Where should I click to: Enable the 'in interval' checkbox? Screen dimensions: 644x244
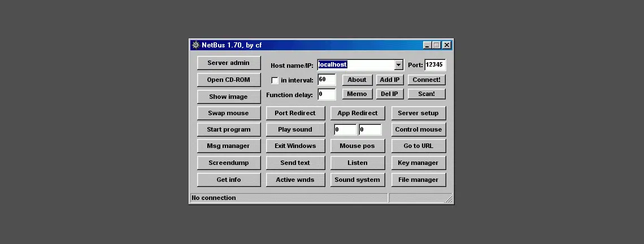275,80
